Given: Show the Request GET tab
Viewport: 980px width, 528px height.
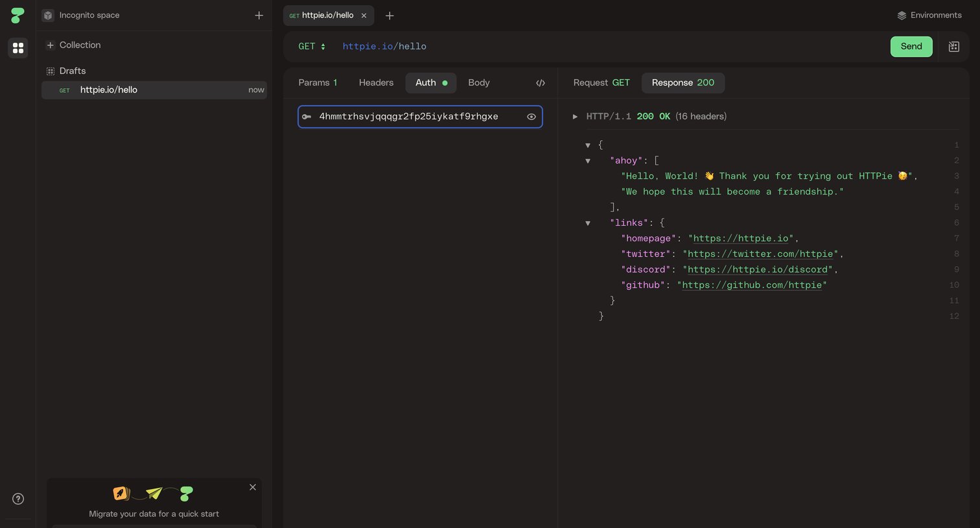Looking at the screenshot, I should 601,83.
